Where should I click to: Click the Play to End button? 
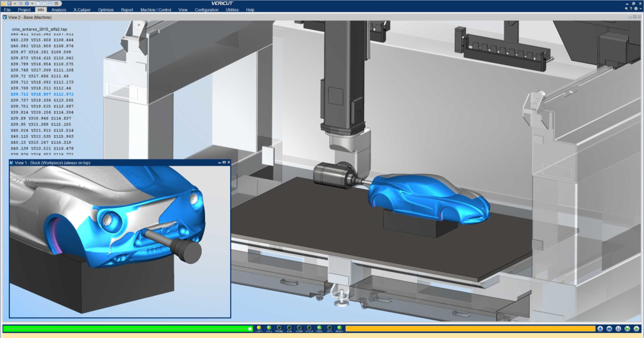coord(636,329)
